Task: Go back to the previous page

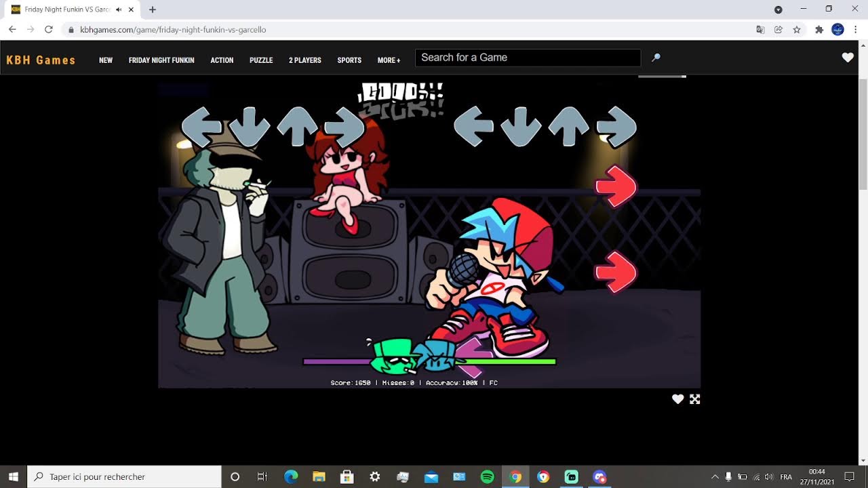Action: click(x=12, y=30)
